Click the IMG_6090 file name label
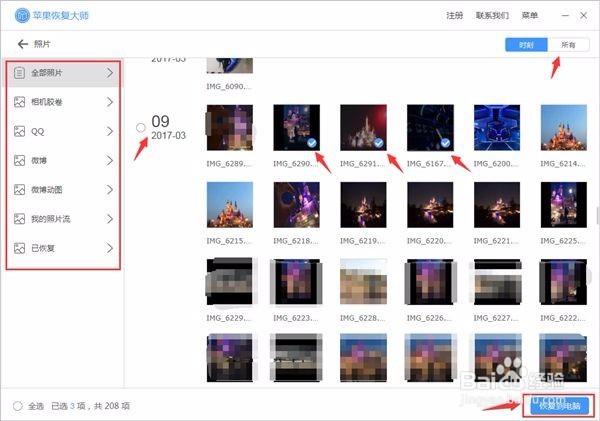The width and height of the screenshot is (600, 421). coord(229,86)
